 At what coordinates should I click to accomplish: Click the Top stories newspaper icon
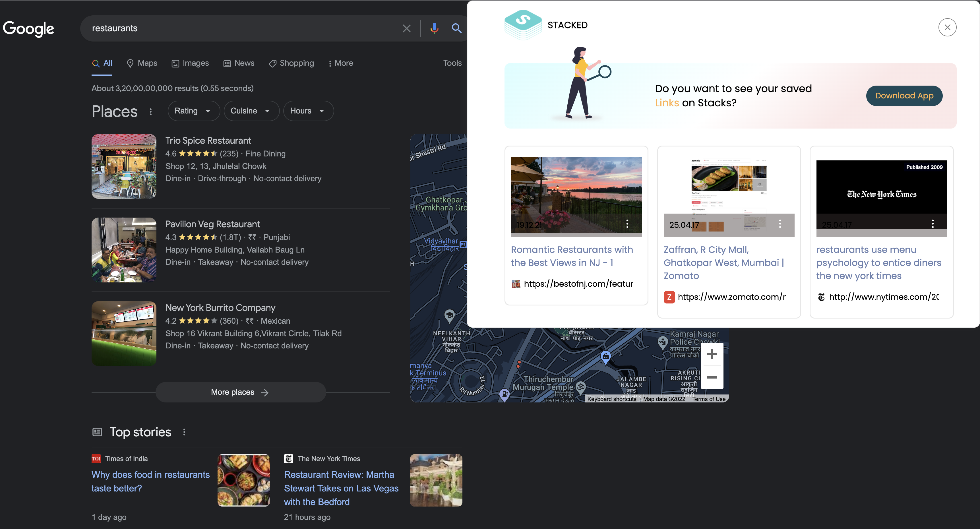[x=97, y=432]
